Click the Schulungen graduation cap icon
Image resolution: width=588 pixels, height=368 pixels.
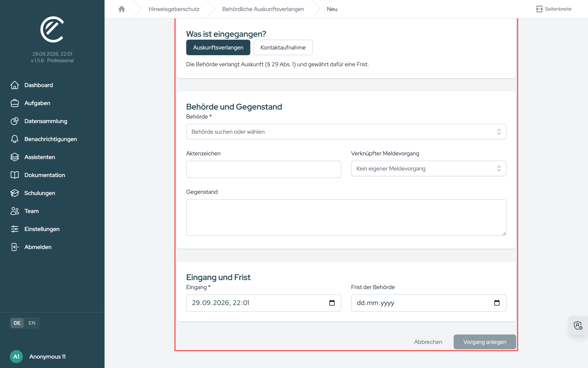coord(14,193)
